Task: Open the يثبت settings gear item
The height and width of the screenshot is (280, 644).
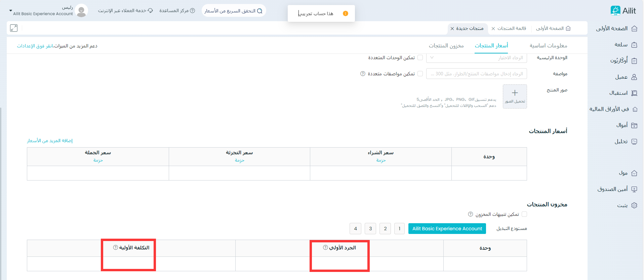Action: [634, 205]
